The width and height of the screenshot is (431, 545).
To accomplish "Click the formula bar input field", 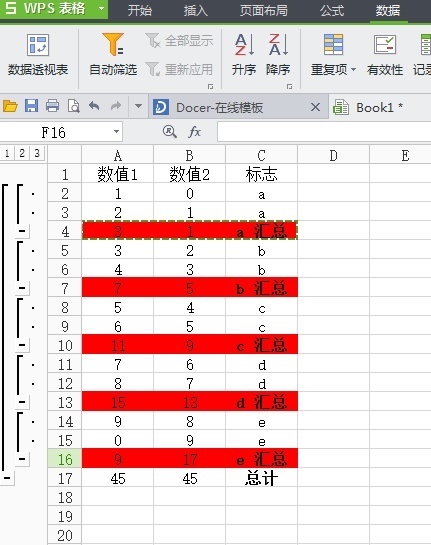I will click(324, 132).
